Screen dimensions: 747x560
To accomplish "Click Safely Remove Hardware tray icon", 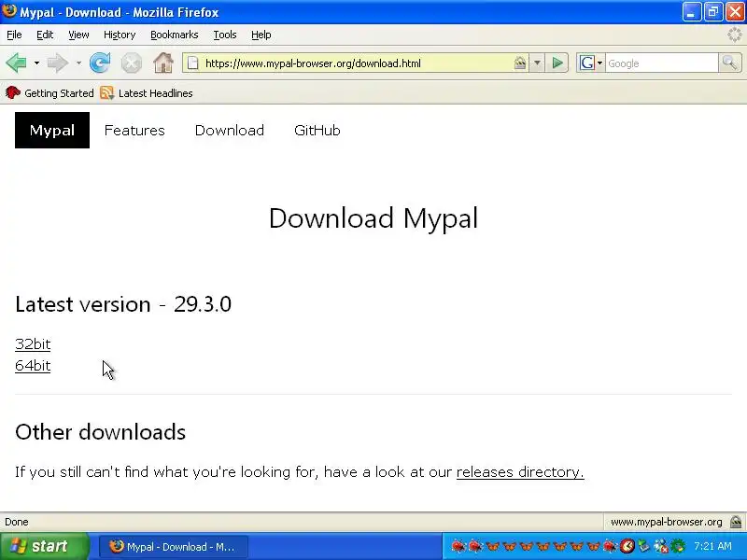I will [x=643, y=546].
